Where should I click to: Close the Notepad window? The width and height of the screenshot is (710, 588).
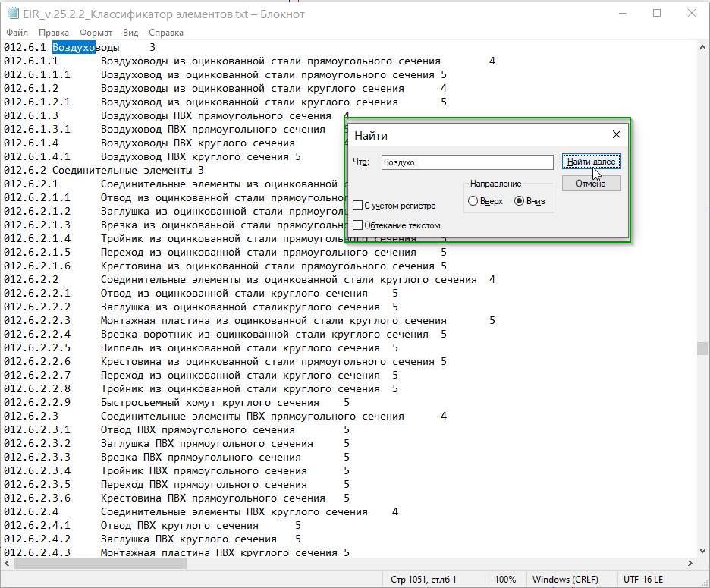[692, 14]
